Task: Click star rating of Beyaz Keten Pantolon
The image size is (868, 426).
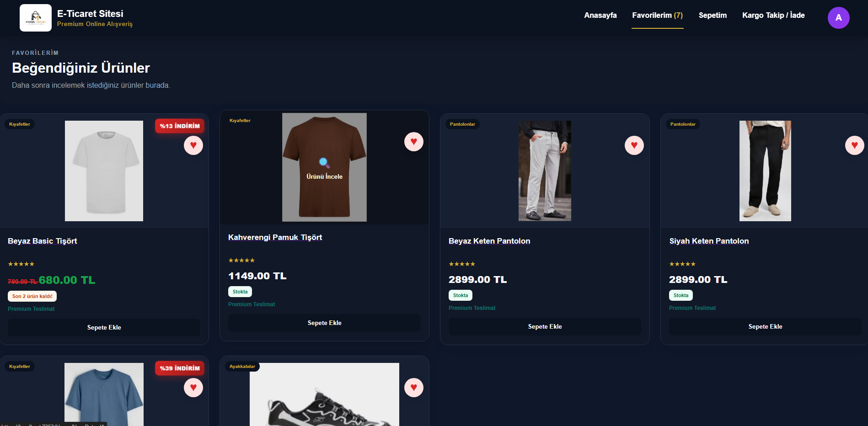Action: [x=462, y=264]
